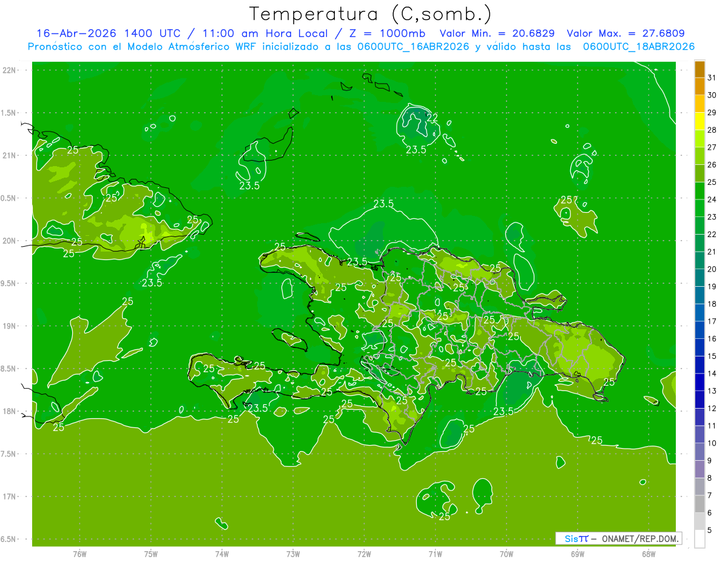Click the 22N latitude axis label
Viewport: 728px width, 562px height.
point(10,70)
